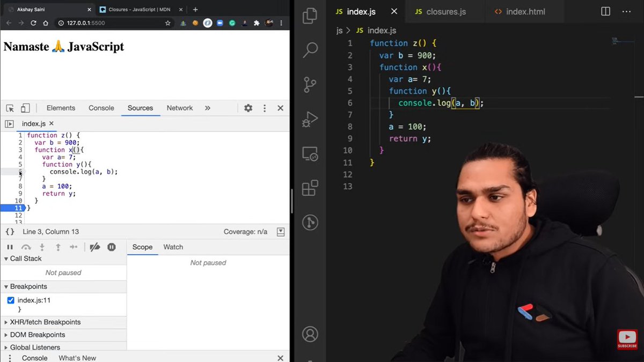
Task: Click Chrome reload page button
Action: click(x=33, y=23)
